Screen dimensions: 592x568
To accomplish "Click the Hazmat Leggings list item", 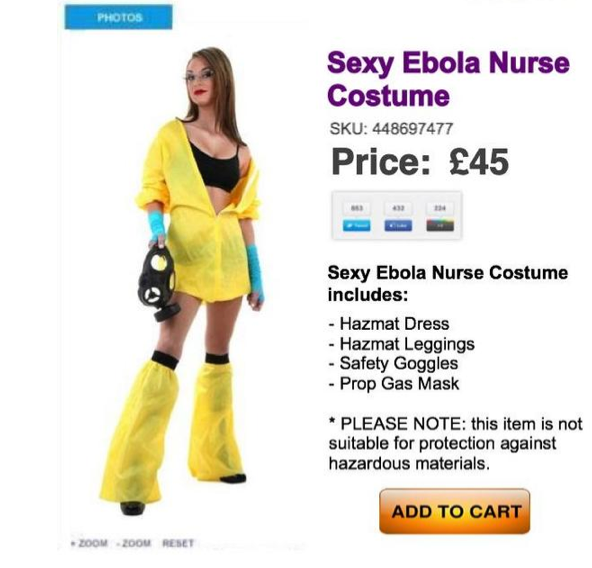I will click(x=402, y=344).
